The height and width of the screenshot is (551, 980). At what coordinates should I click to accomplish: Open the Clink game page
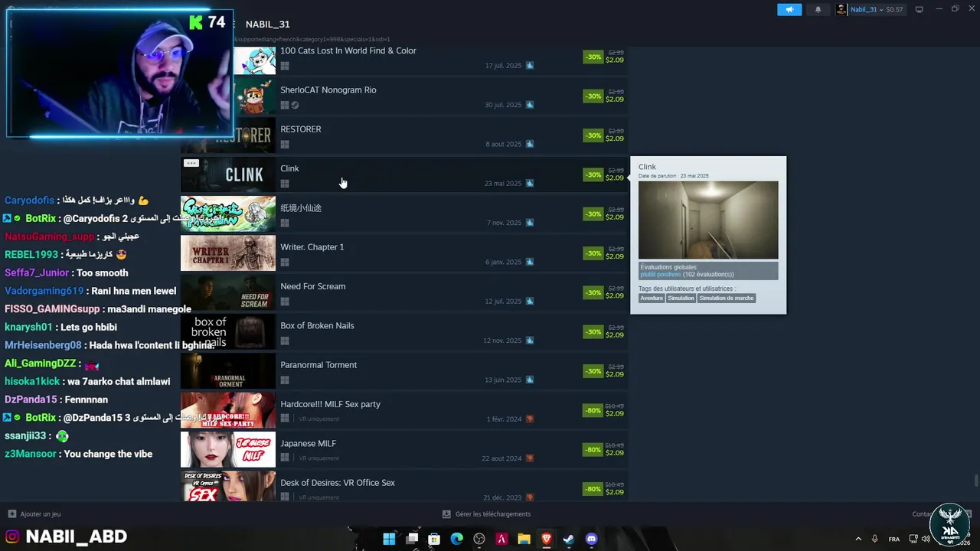[x=289, y=168]
